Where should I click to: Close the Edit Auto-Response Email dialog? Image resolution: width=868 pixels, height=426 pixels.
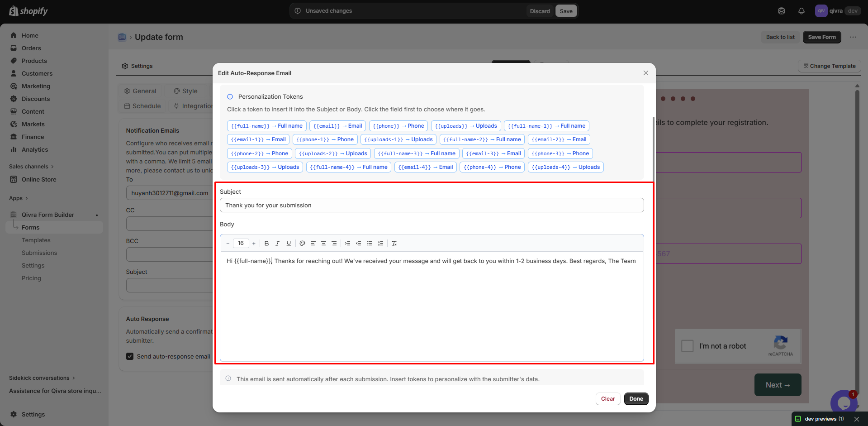[x=646, y=73]
